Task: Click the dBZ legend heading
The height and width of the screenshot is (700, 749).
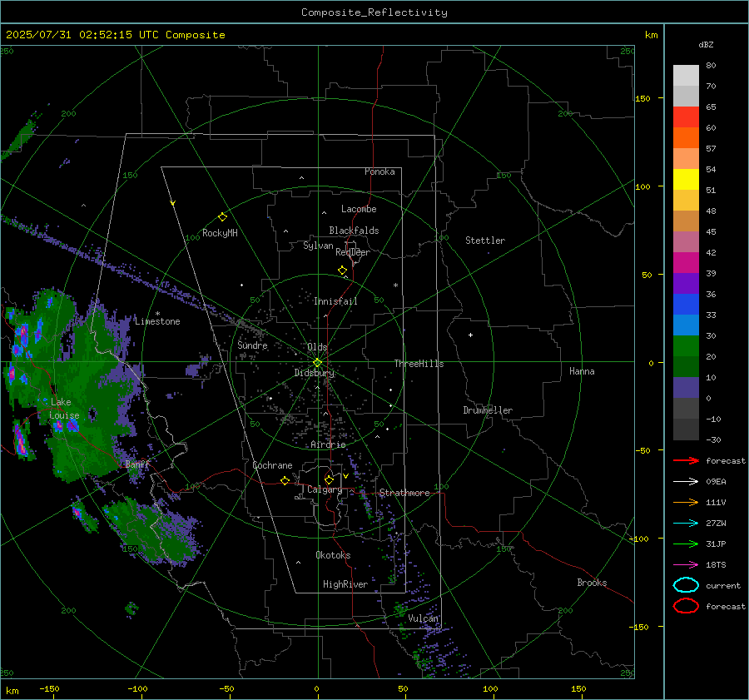Action: 706,44
